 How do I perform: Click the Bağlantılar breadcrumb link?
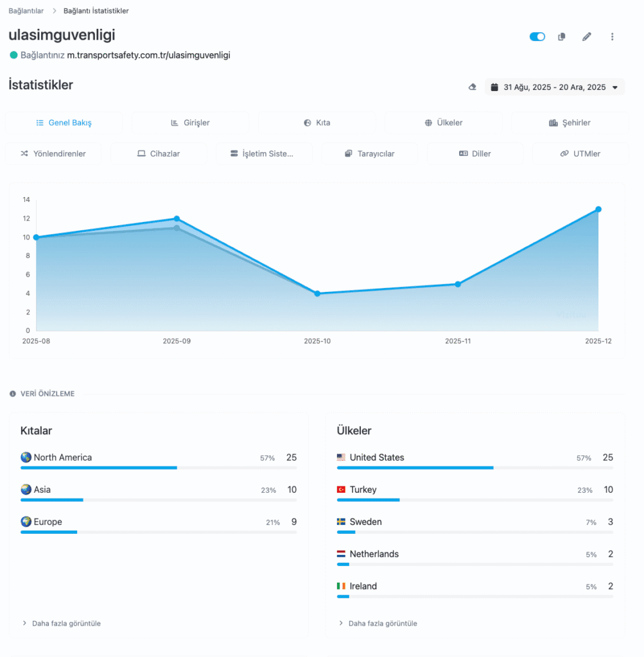26,11
